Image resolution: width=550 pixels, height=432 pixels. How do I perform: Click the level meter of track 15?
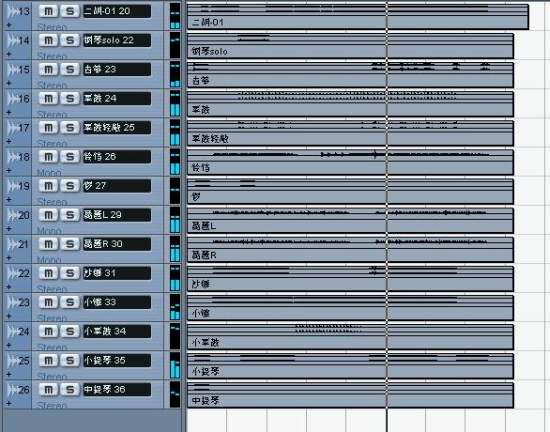175,74
